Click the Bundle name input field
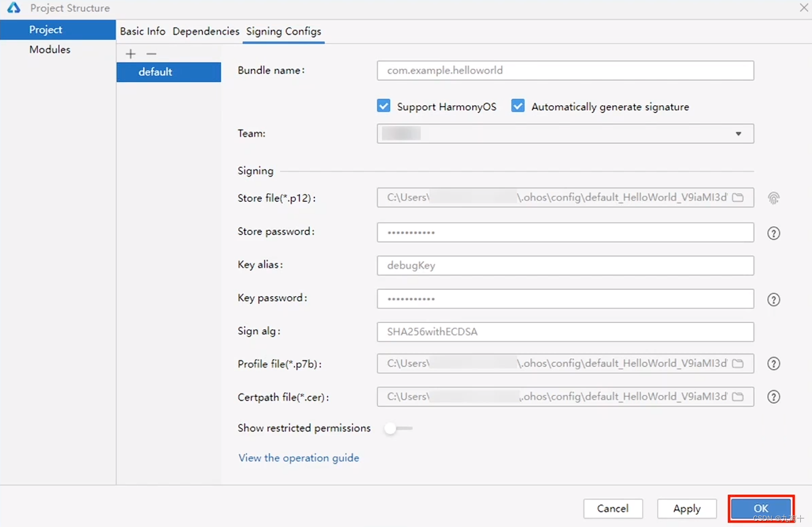Viewport: 812px width, 527px height. coord(565,71)
